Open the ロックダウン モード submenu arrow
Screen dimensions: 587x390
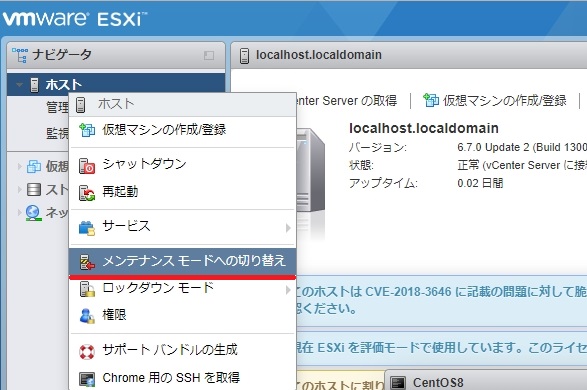pyautogui.click(x=288, y=290)
